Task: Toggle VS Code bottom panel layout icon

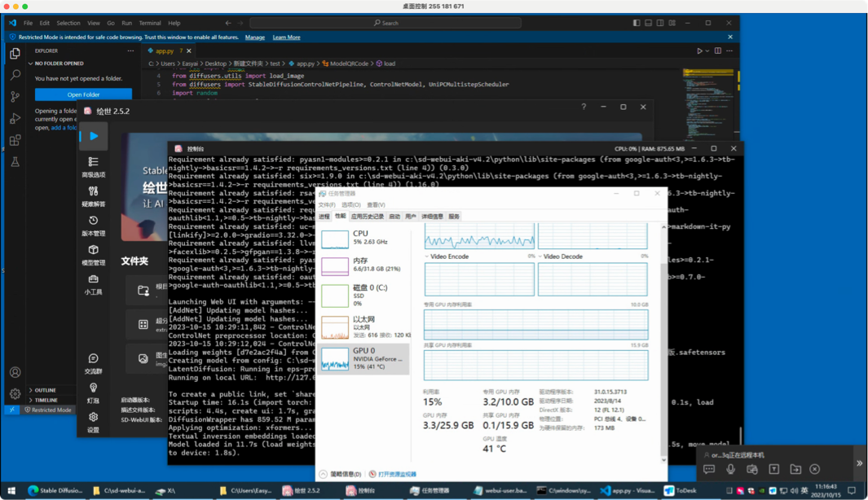Action: pyautogui.click(x=648, y=24)
